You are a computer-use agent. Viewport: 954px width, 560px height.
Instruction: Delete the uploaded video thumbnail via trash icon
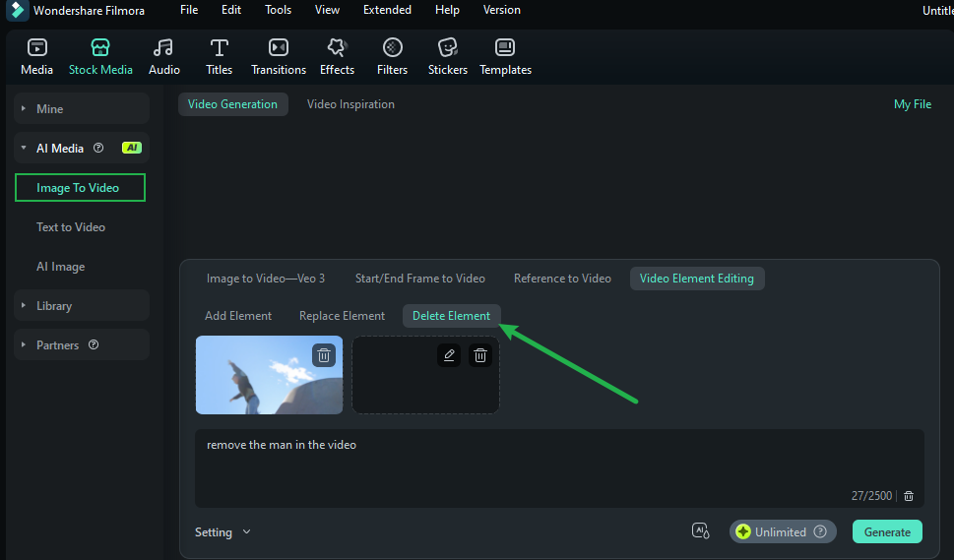click(x=324, y=355)
